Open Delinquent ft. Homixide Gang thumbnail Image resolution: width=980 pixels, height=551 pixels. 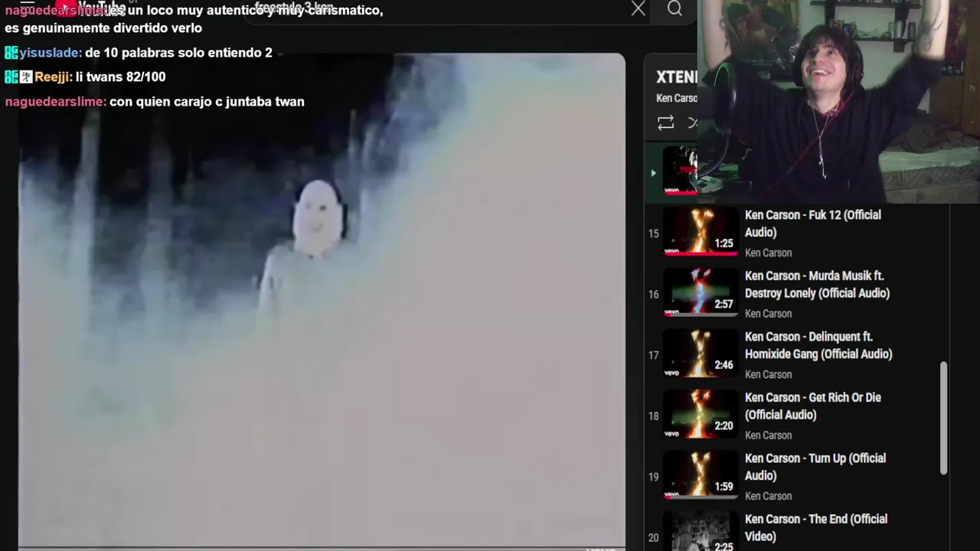point(699,354)
